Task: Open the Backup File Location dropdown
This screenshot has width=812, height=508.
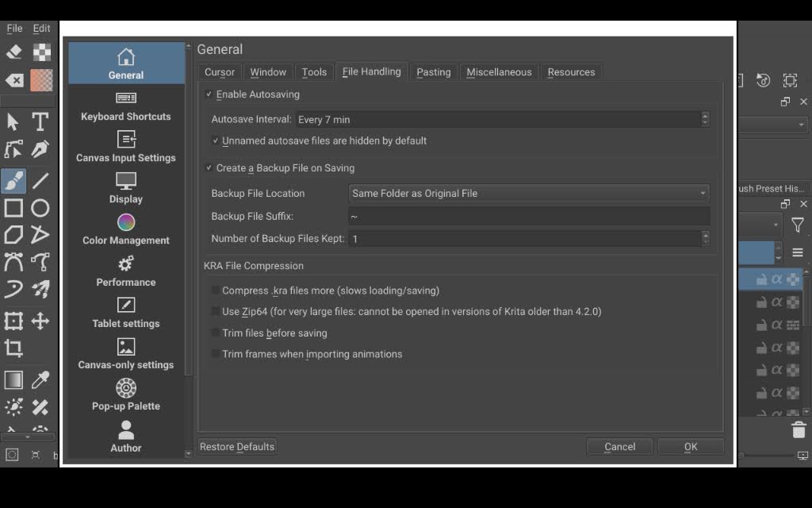Action: click(529, 194)
